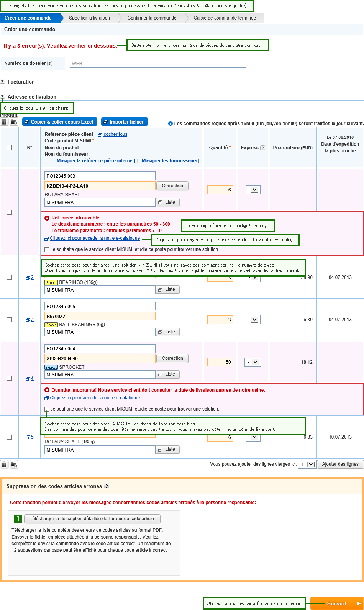Click the Stock badge beside BEARINGS (159g)
This screenshot has width=364, height=610.
pos(51,282)
